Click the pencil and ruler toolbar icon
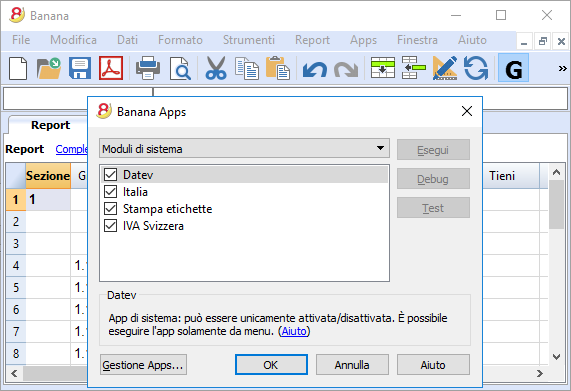 [445, 68]
